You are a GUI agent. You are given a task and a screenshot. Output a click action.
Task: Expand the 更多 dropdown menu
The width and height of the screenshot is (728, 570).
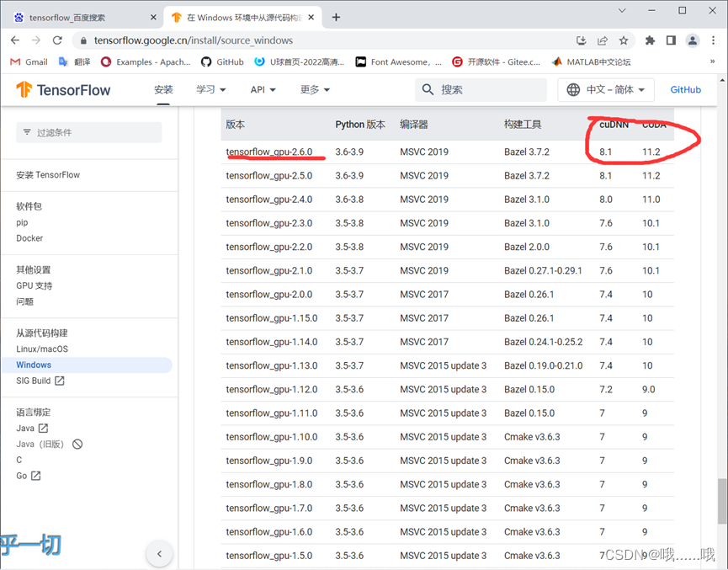coord(315,89)
